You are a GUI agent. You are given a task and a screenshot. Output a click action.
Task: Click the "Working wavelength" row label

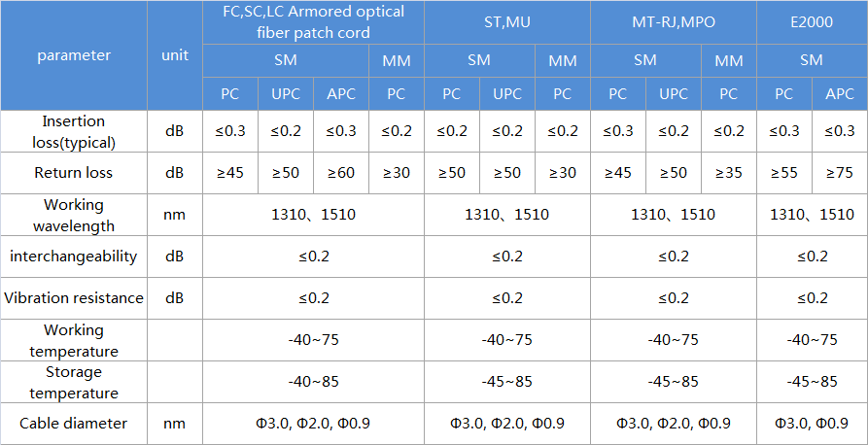[74, 215]
